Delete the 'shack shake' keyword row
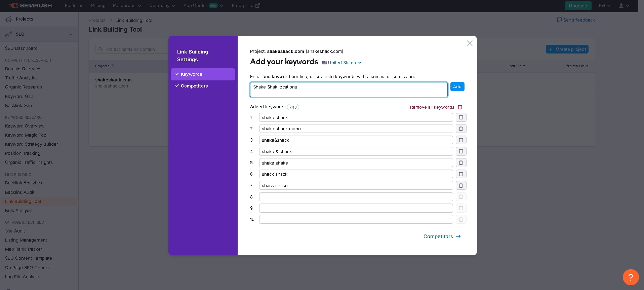This screenshot has width=644, height=290. point(461,185)
